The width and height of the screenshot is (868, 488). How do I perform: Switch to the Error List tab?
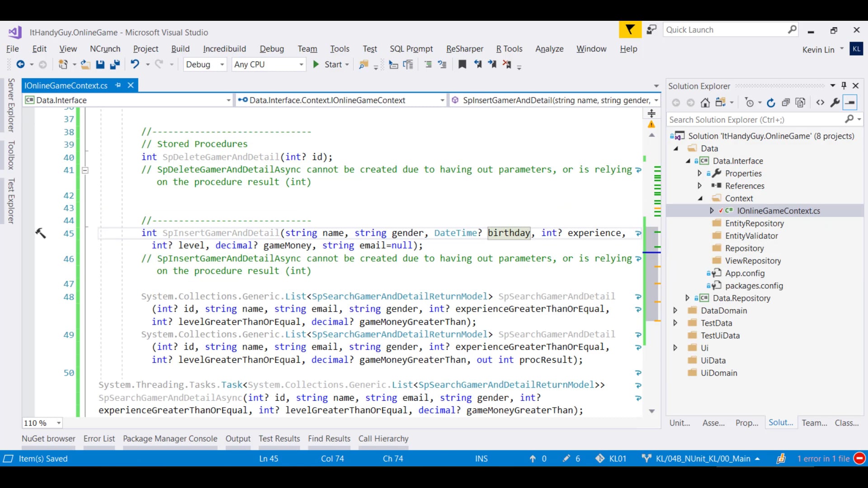99,439
